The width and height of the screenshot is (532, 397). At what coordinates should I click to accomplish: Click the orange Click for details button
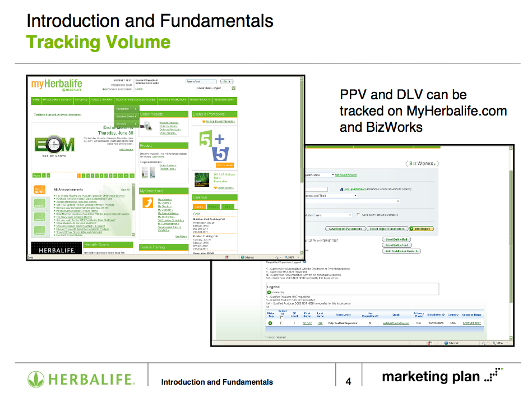pos(225,165)
